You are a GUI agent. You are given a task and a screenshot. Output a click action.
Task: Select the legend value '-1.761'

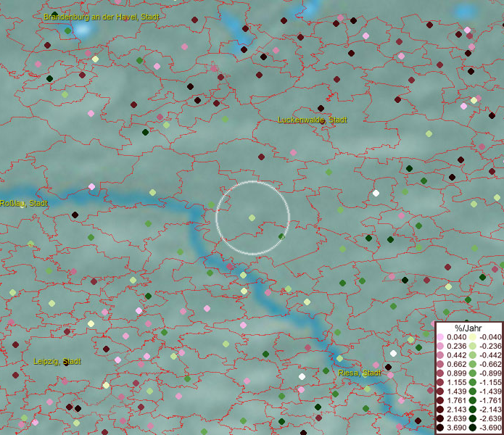490,401
